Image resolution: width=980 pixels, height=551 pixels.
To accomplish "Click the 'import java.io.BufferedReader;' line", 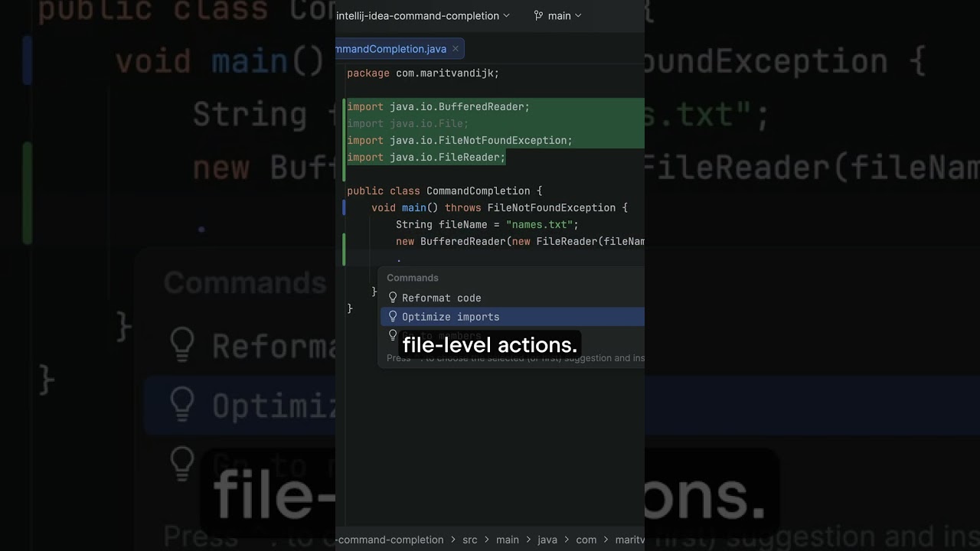I will point(438,107).
